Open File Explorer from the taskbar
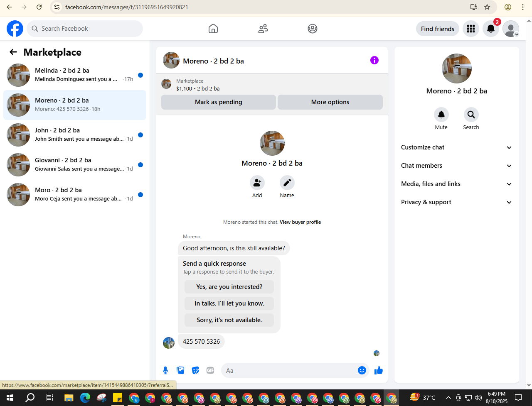Image resolution: width=532 pixels, height=406 pixels. pyautogui.click(x=69, y=398)
